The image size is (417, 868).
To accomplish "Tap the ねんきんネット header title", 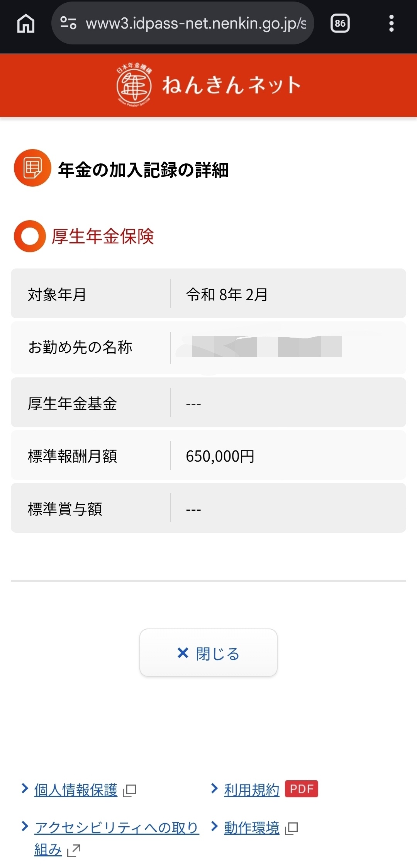I will click(x=231, y=85).
